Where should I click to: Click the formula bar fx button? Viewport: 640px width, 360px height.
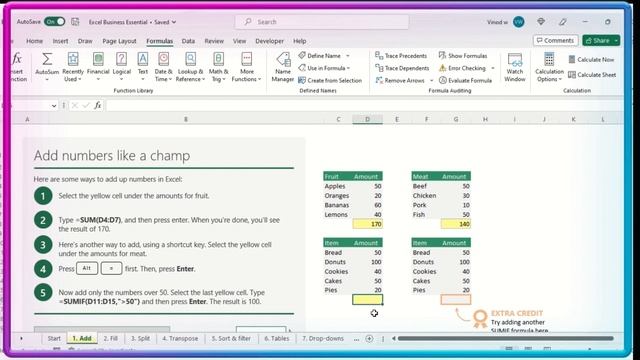point(98,106)
